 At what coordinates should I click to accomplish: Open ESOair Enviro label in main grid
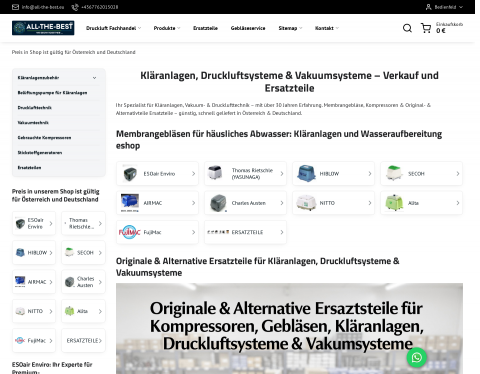(x=159, y=174)
